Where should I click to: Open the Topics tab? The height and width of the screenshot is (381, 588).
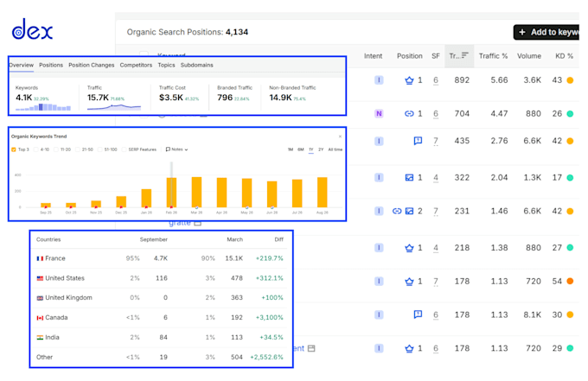[167, 65]
